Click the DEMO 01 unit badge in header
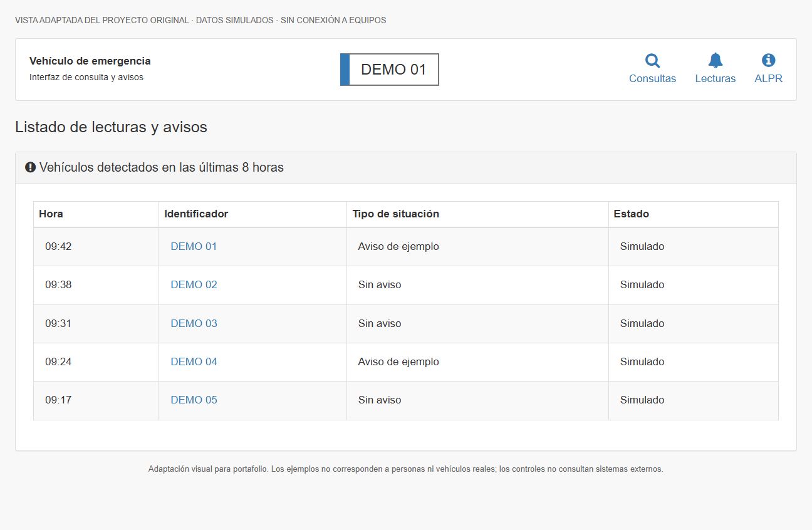The height and width of the screenshot is (530, 812). [390, 70]
